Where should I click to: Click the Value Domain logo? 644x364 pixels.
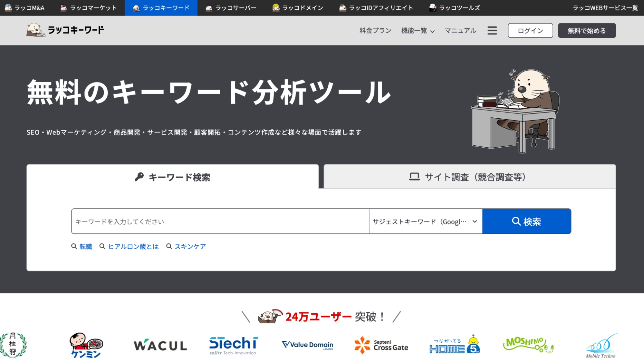pos(307,345)
